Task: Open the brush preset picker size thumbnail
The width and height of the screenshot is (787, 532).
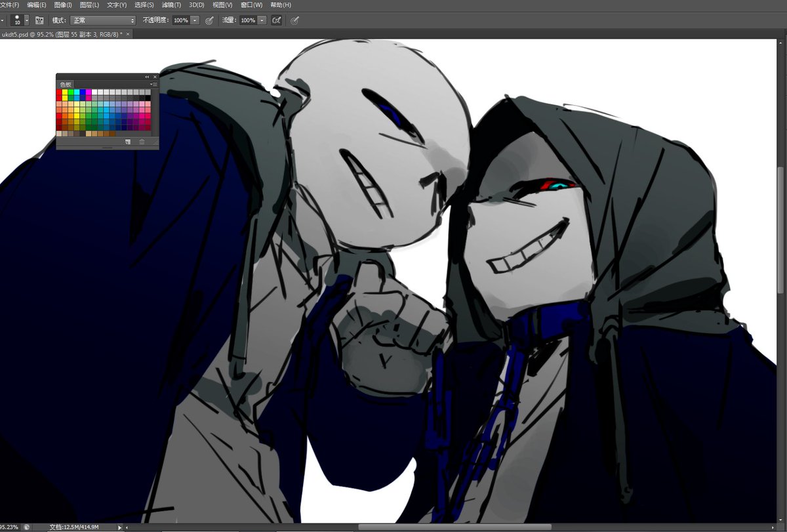Action: click(x=17, y=20)
